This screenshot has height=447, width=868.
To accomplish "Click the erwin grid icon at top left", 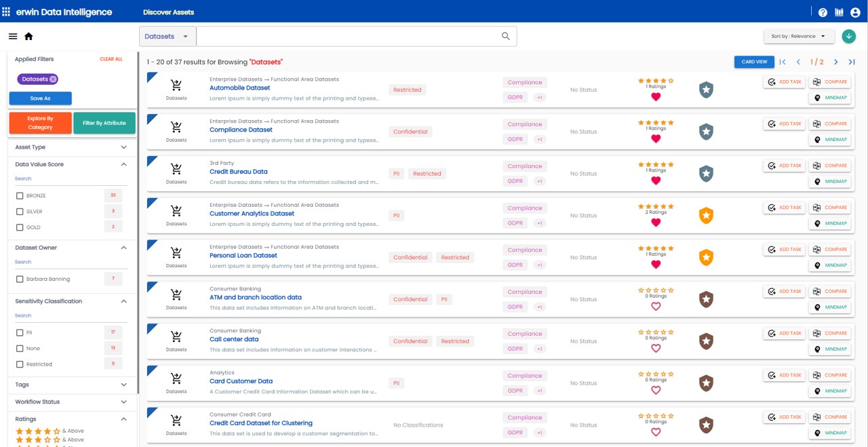I will (7, 11).
